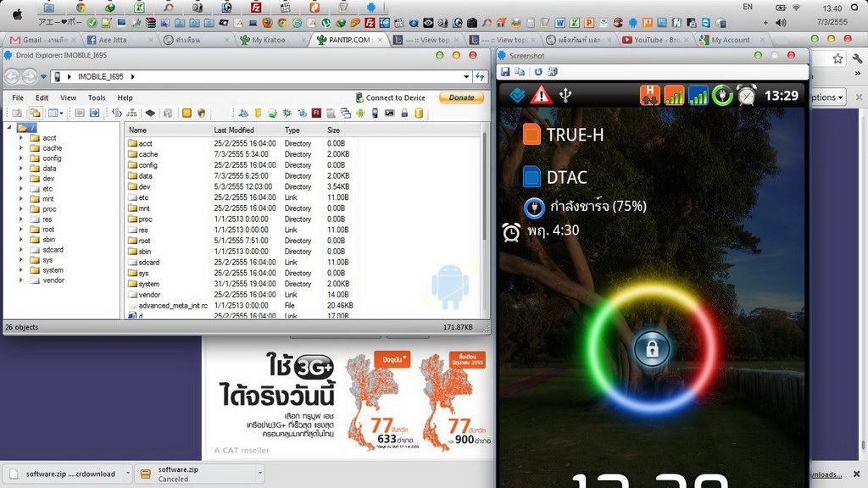Switch to the Gmail browser tab
868x488 pixels.
pos(42,40)
